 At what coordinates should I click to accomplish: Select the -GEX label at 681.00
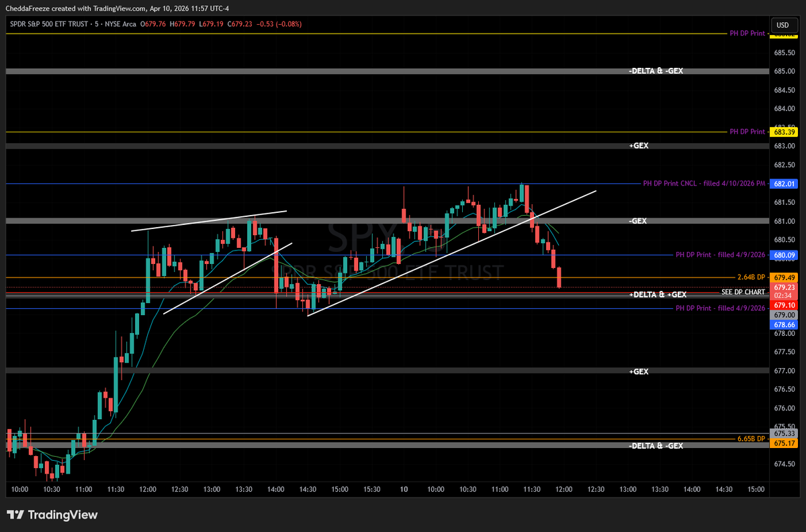coord(637,221)
